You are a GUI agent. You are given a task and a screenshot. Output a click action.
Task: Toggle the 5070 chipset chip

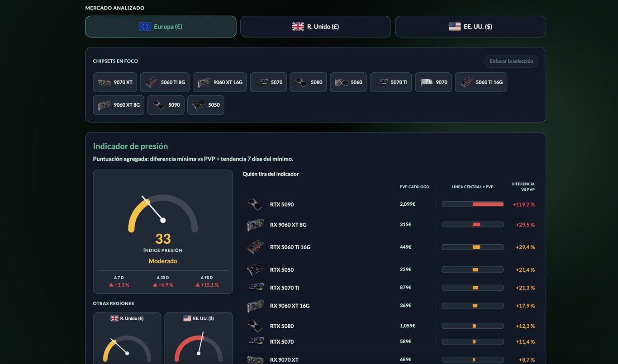(x=268, y=82)
